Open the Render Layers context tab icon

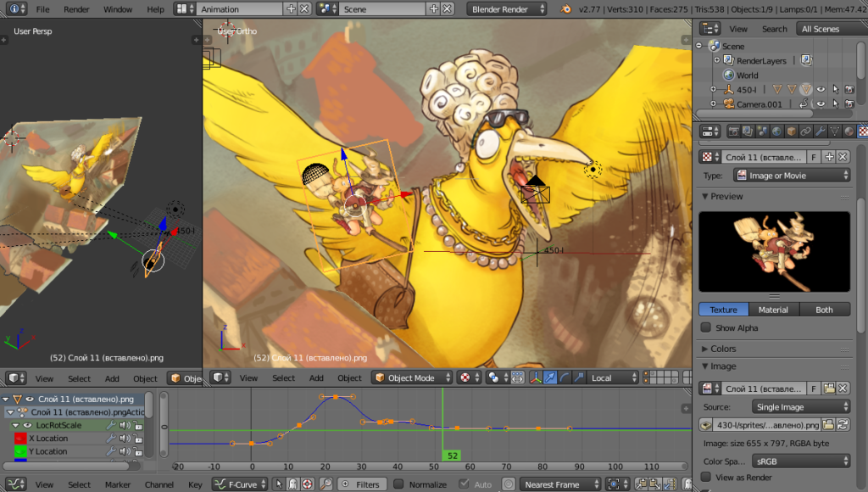(x=748, y=131)
